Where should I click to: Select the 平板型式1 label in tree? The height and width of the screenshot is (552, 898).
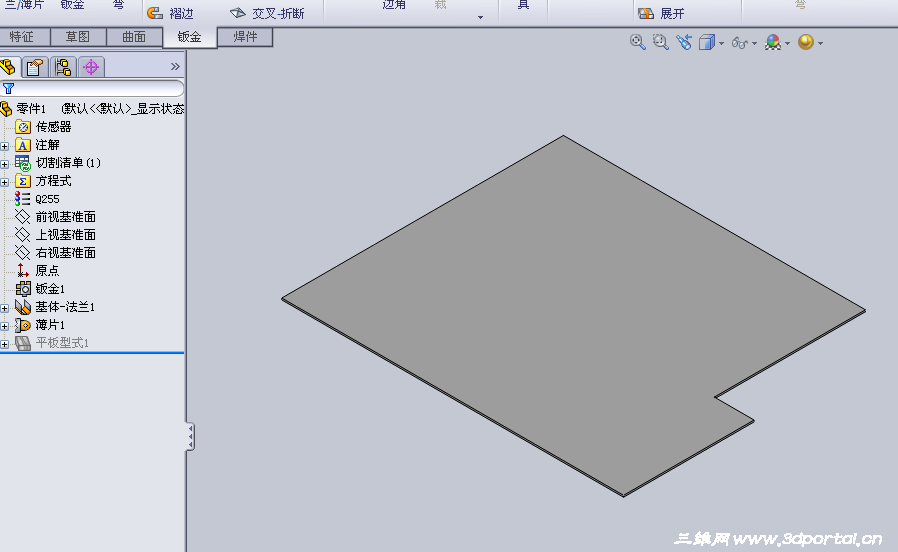62,343
